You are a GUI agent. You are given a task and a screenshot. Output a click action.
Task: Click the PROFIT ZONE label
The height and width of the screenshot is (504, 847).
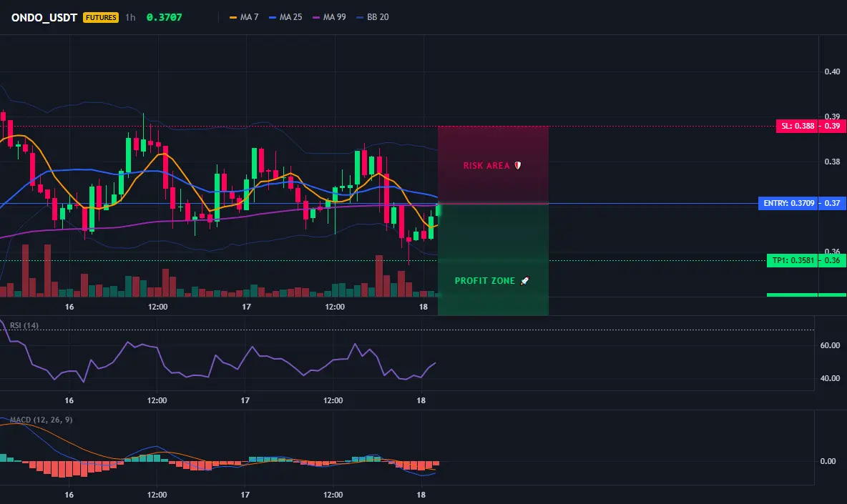484,281
